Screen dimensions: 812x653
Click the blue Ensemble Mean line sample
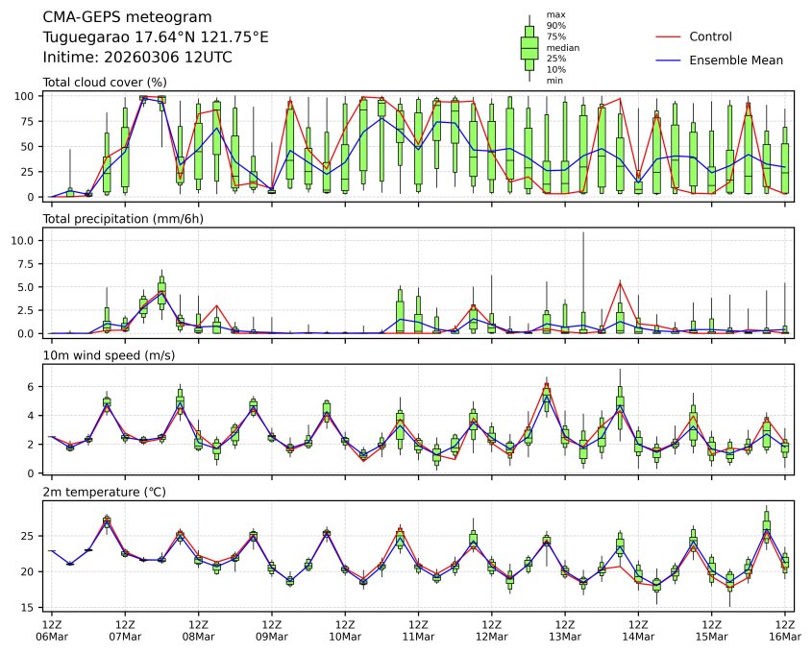[668, 60]
